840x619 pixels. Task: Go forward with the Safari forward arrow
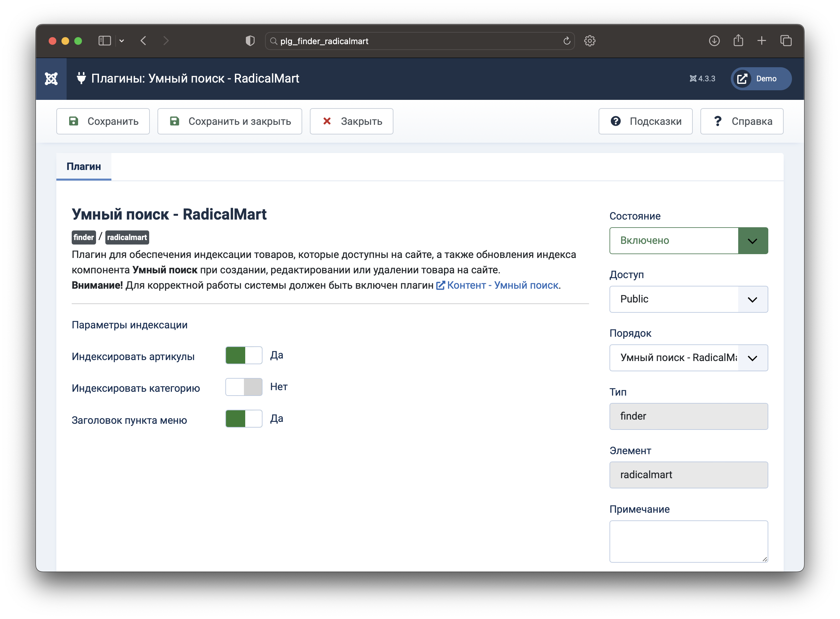(166, 41)
